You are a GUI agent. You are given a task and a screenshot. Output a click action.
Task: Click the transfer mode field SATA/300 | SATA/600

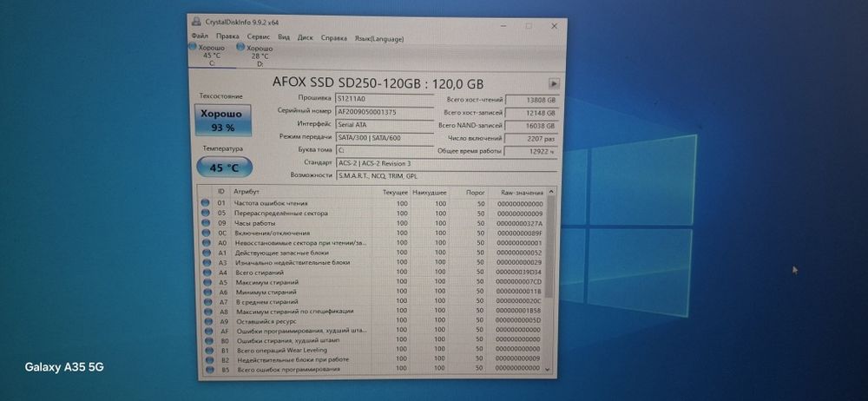pyautogui.click(x=385, y=138)
